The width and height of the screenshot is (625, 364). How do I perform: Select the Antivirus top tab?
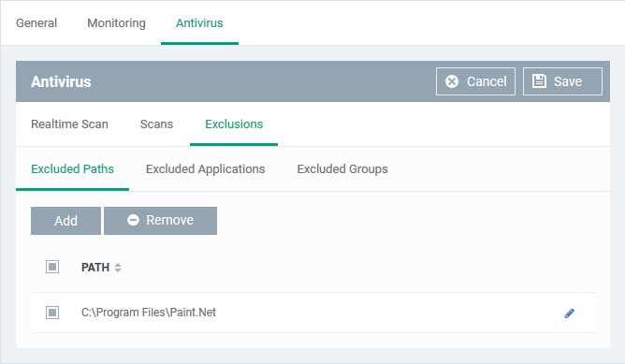click(199, 23)
